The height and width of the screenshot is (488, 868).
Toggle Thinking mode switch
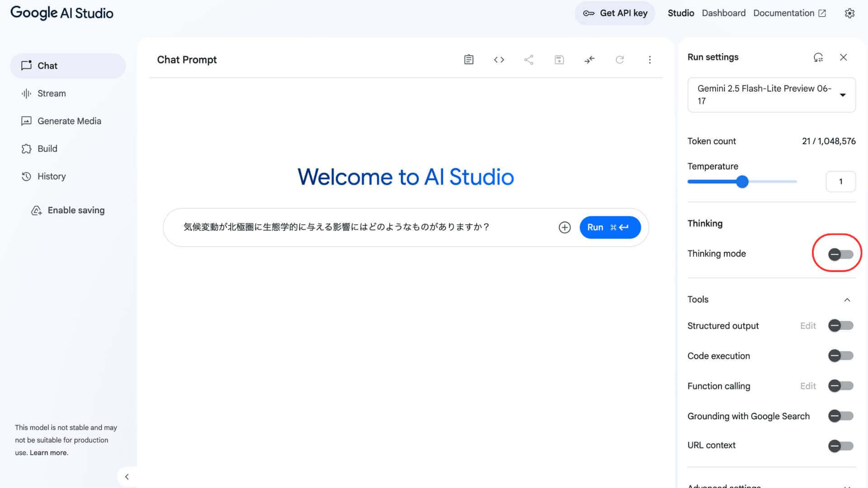[x=841, y=254]
